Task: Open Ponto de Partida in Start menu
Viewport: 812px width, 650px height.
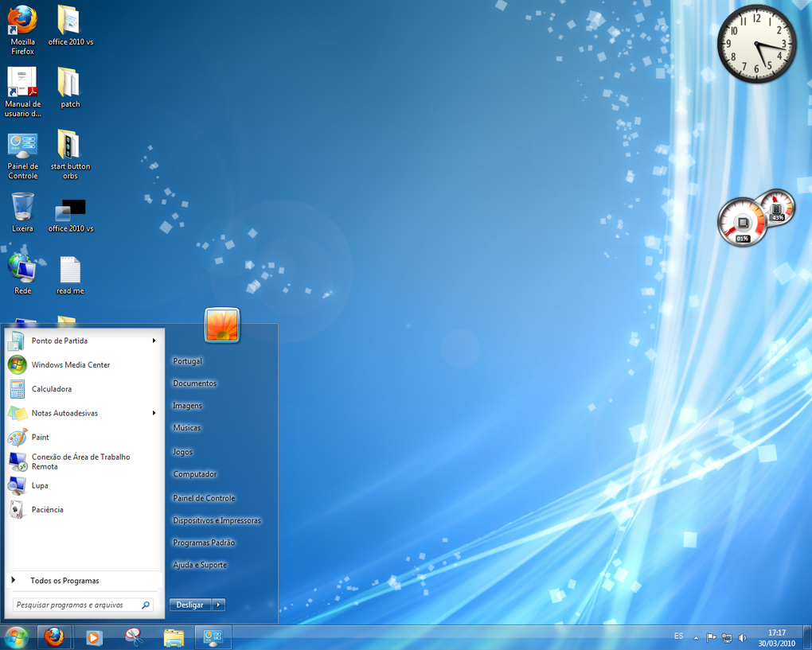Action: coord(84,341)
